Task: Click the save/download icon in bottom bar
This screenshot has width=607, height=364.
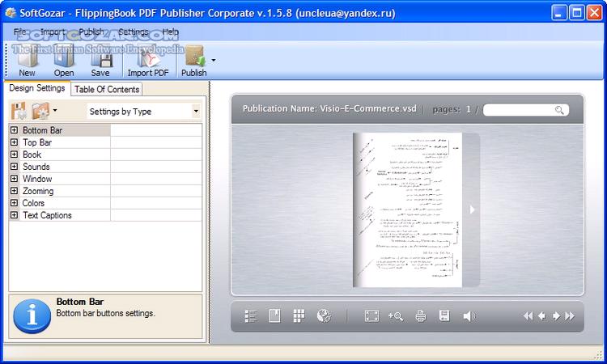Action: click(444, 315)
